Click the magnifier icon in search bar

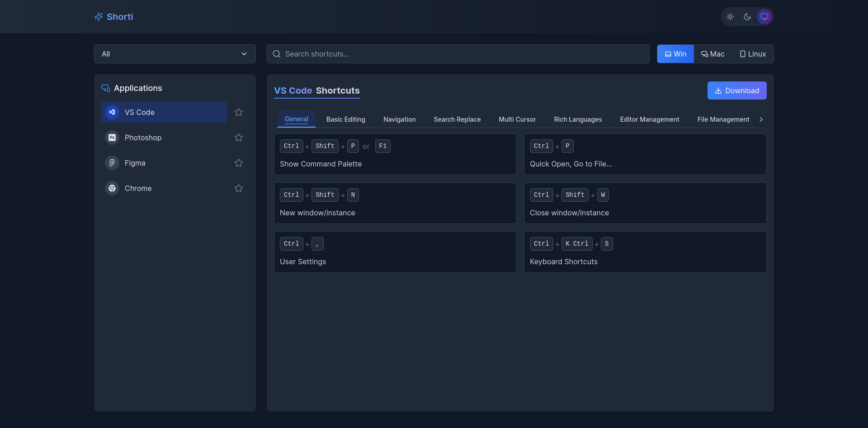277,54
